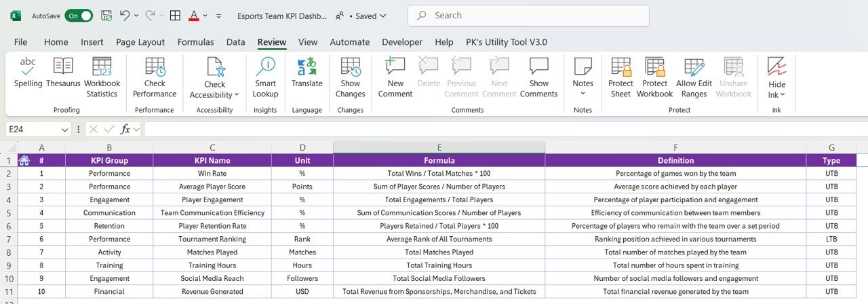Open the Hide Ink dropdown
Image resolution: width=868 pixels, height=304 pixels.
[776, 77]
